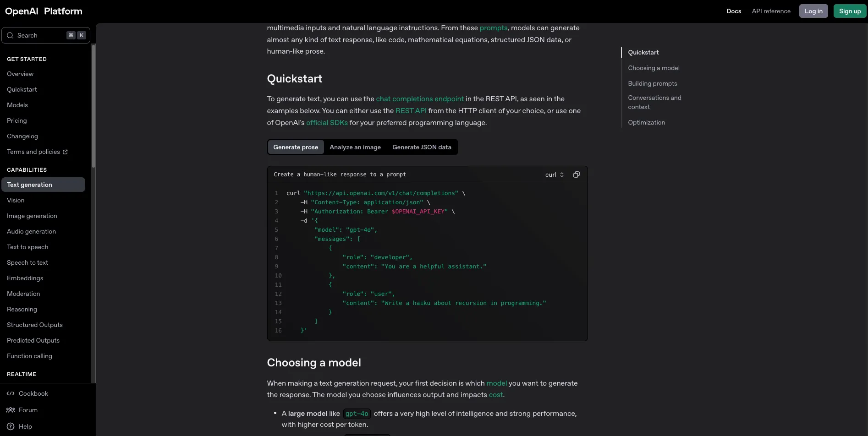Copy the curl code sample
Viewport: 868px width, 436px height.
point(577,174)
